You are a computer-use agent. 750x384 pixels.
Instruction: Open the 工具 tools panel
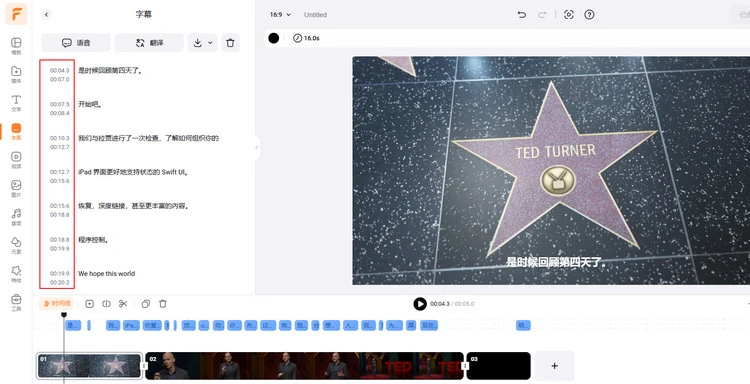point(16,302)
